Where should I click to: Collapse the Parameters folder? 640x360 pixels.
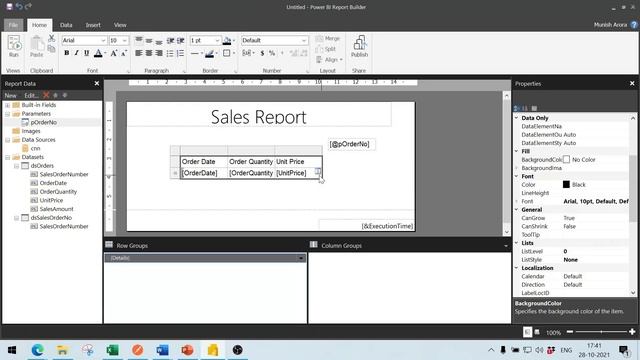[7, 114]
